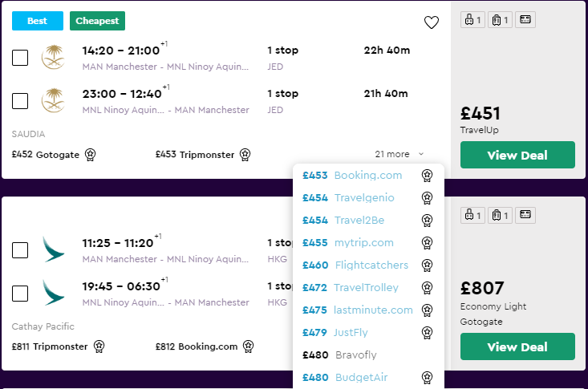Click the award badge next to Gotogate £452

tap(91, 154)
